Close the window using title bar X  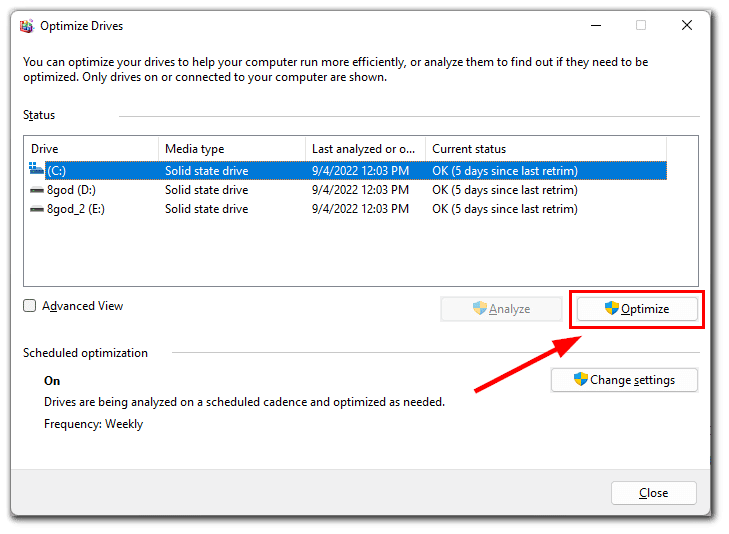[x=687, y=26]
